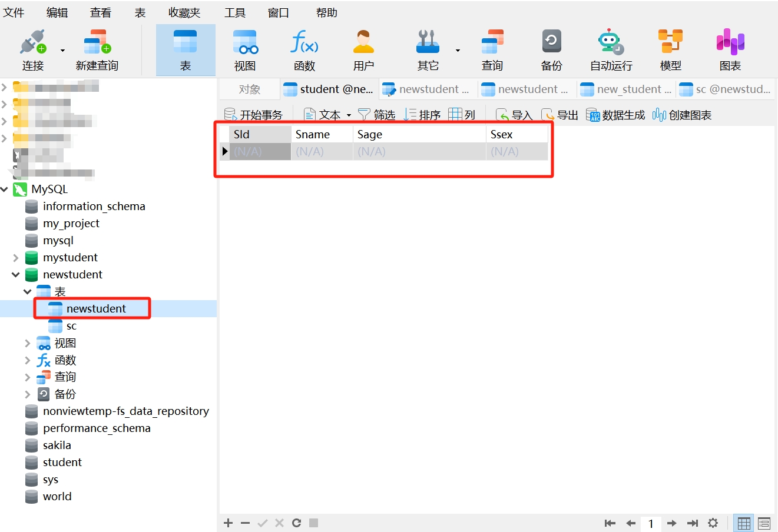
Task: Click the 模型 model icon
Action: pyautogui.click(x=670, y=51)
